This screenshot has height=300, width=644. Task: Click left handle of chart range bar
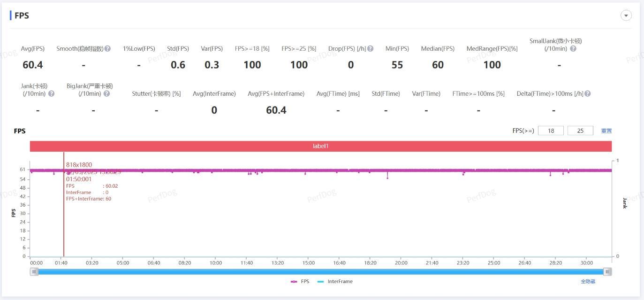[x=34, y=271]
